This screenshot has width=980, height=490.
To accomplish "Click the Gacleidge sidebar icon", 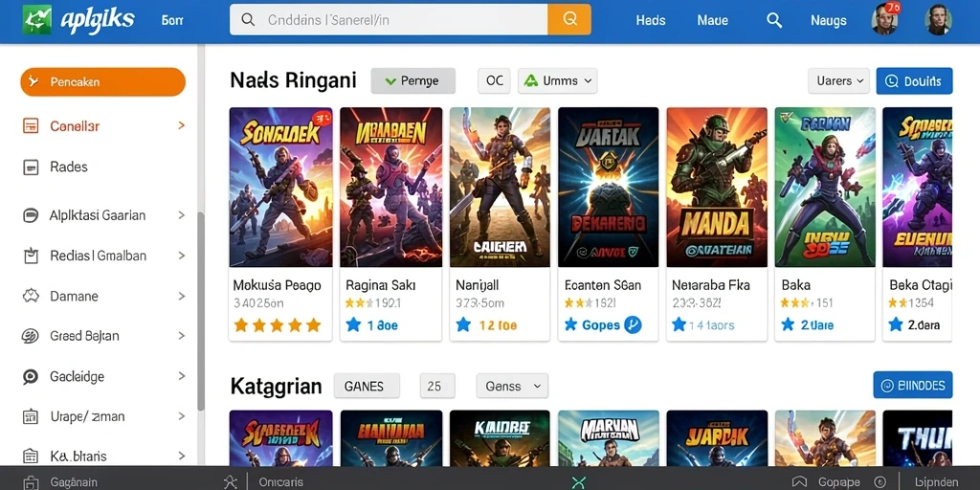I will [30, 376].
